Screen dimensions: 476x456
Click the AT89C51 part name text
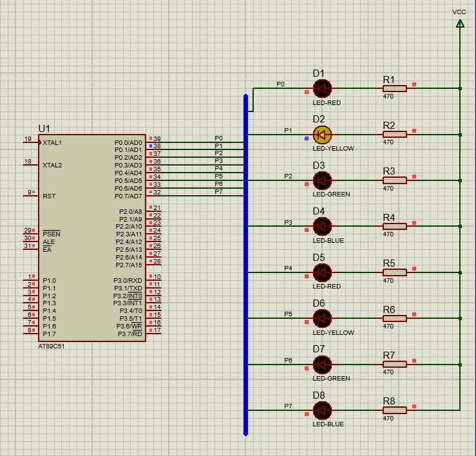[52, 347]
